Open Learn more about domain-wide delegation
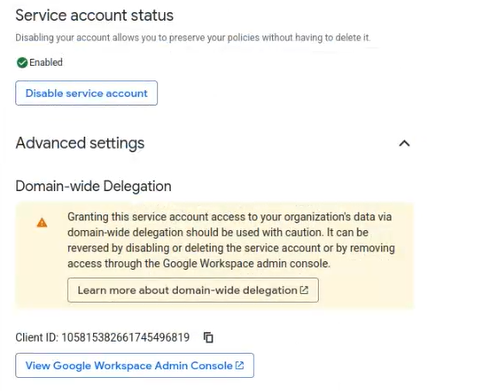The height and width of the screenshot is (391, 485). pyautogui.click(x=193, y=290)
